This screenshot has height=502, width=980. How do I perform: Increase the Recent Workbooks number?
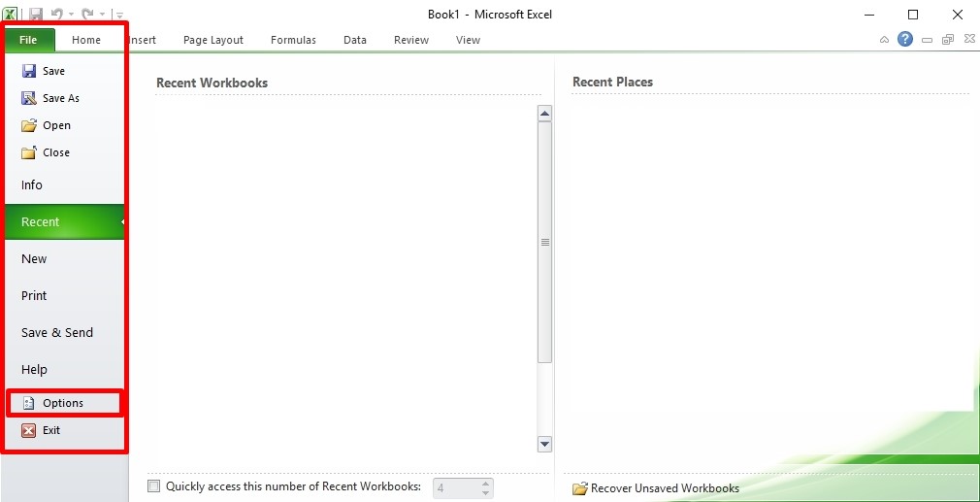pyautogui.click(x=485, y=484)
